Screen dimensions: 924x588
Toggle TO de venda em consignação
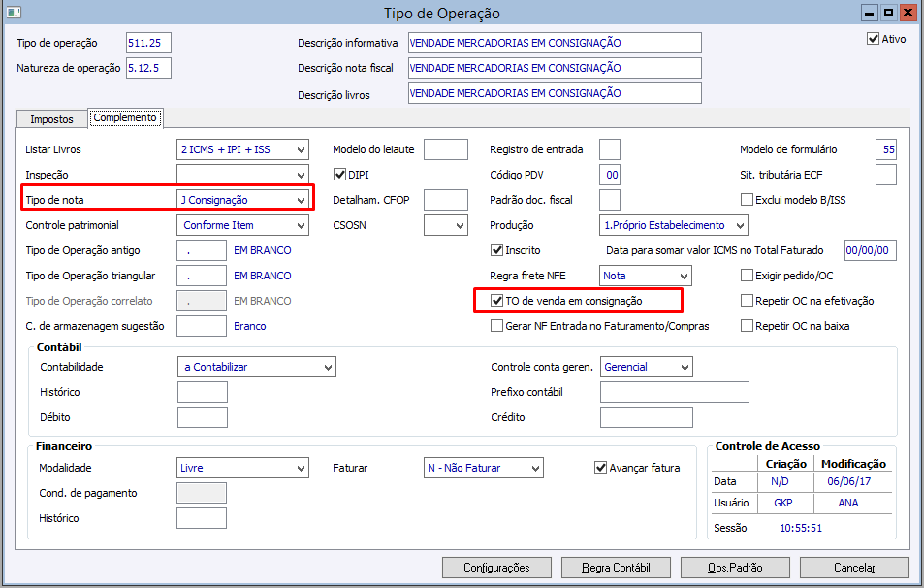point(497,301)
